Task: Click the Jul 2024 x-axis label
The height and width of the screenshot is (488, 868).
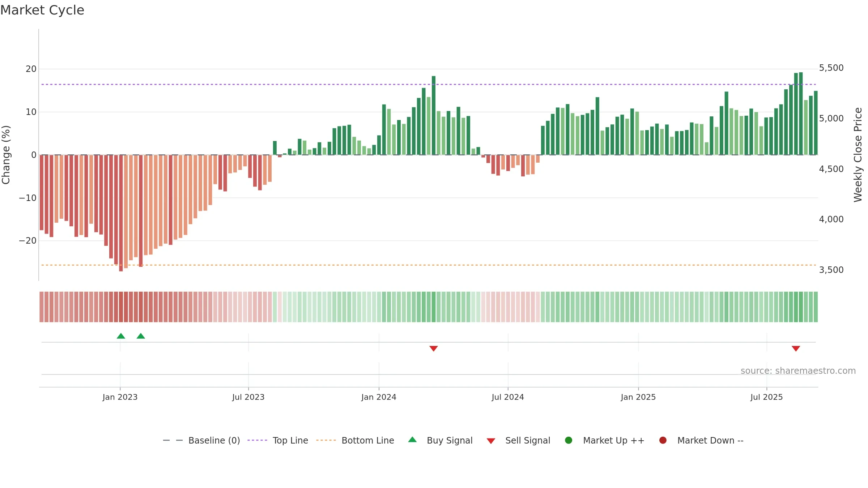Action: [508, 397]
